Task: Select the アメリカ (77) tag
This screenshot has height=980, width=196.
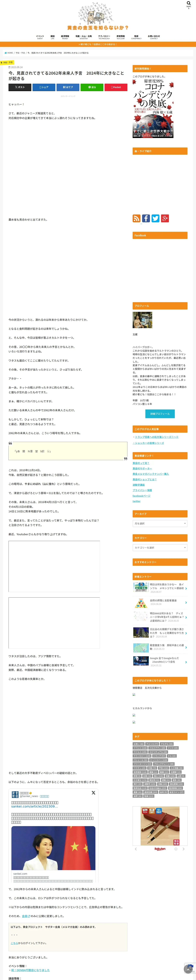Action: coord(152,744)
